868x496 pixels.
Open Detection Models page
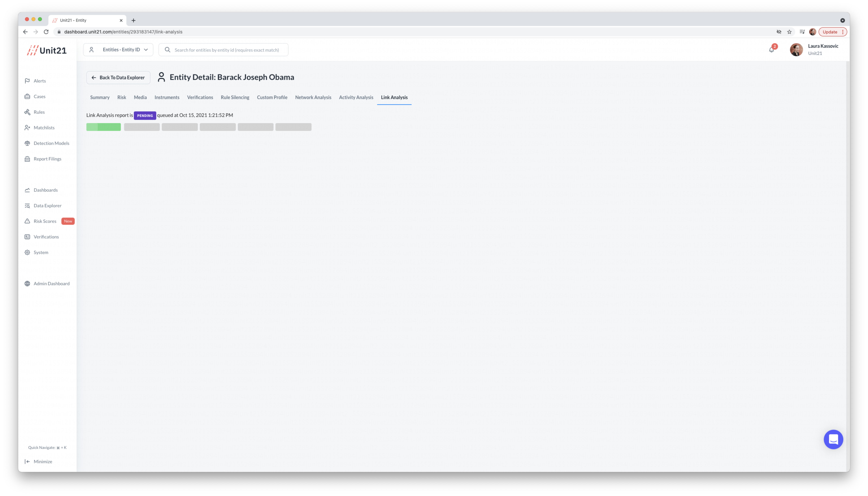click(x=51, y=143)
